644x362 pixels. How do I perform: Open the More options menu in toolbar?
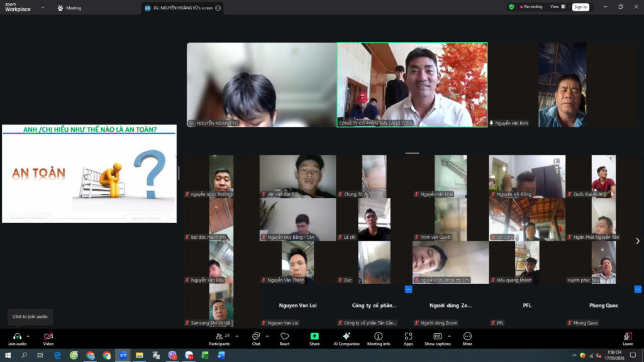pos(467,336)
